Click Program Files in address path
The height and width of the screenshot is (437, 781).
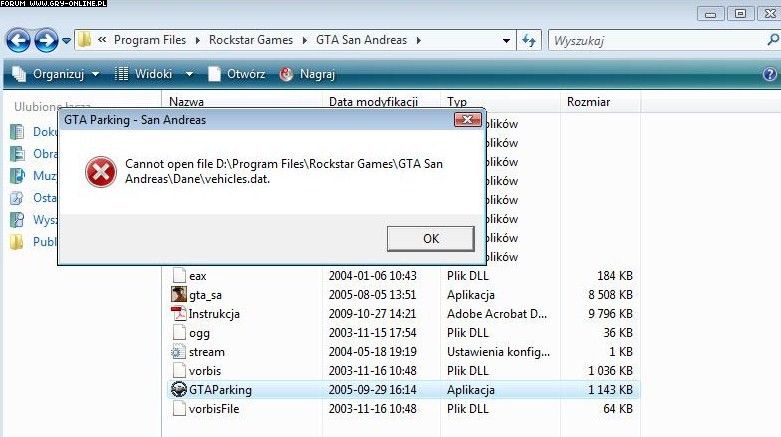[x=151, y=41]
